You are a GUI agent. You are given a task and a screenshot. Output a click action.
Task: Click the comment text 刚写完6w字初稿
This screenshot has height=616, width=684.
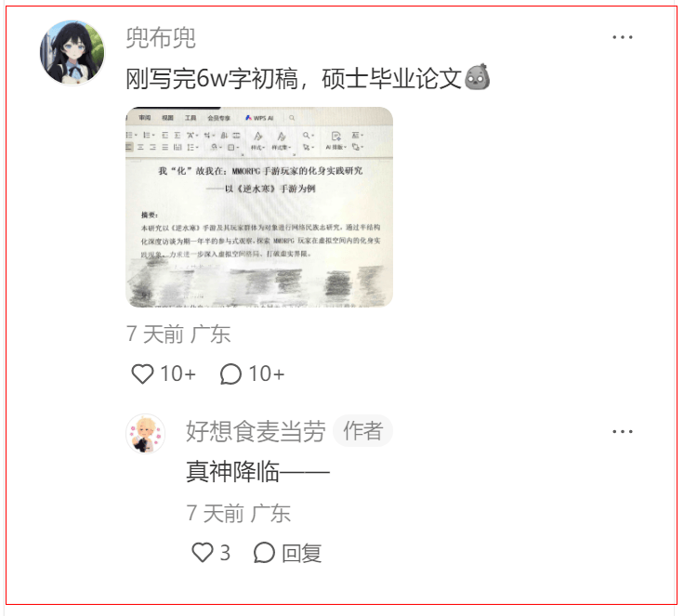[x=212, y=79]
